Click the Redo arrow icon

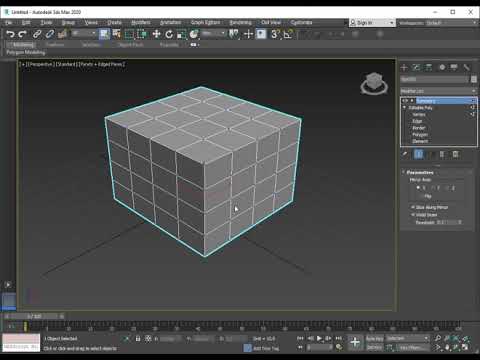click(x=22, y=34)
